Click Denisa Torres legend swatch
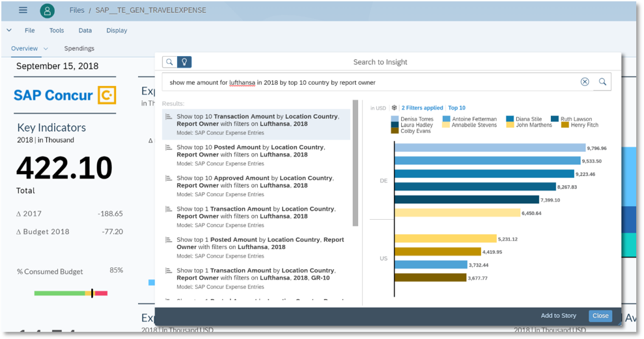Image resolution: width=644 pixels, height=339 pixels. tap(395, 119)
